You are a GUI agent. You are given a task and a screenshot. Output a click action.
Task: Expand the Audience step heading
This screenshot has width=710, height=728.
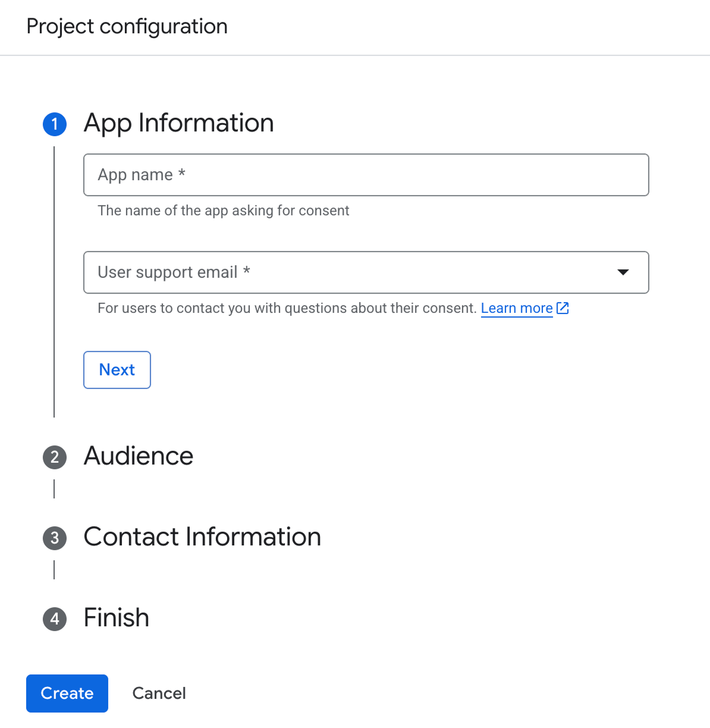tap(139, 456)
